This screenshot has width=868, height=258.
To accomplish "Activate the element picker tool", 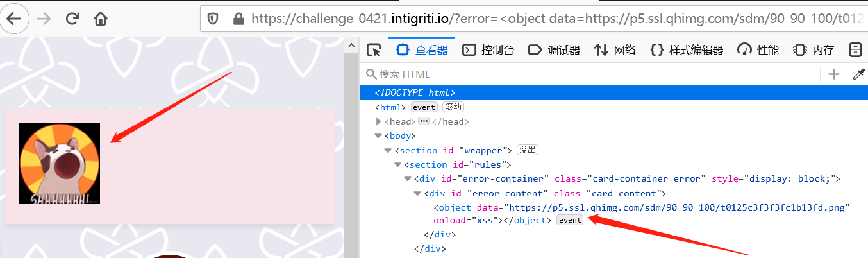I will (x=374, y=50).
